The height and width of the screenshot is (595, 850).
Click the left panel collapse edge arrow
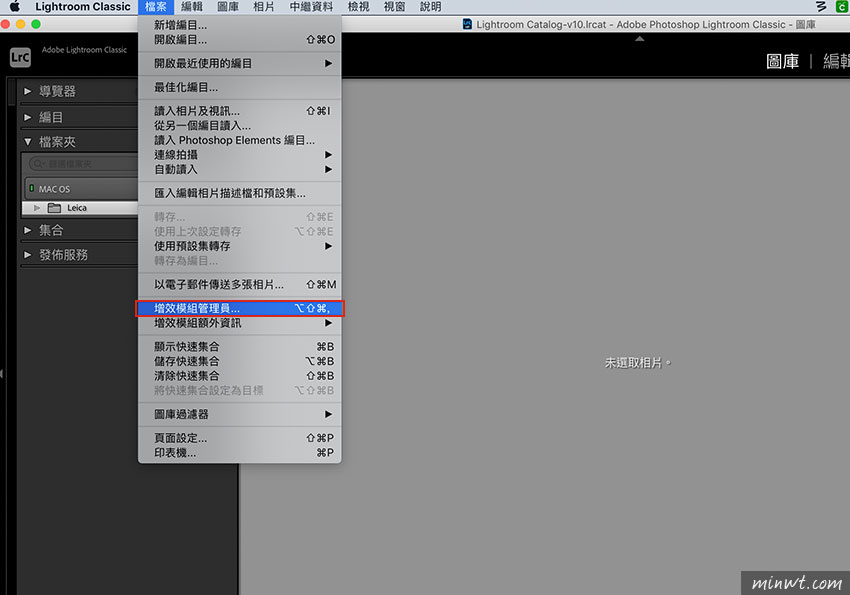tap(2, 374)
